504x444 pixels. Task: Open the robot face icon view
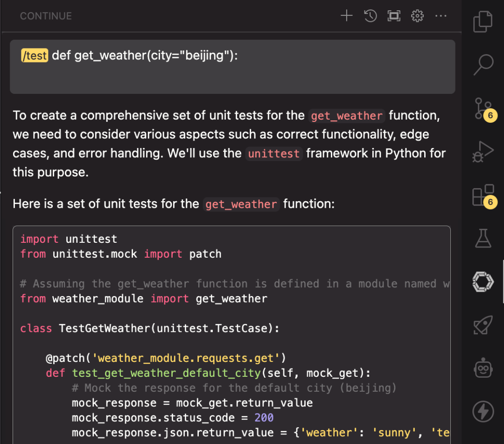(x=483, y=368)
